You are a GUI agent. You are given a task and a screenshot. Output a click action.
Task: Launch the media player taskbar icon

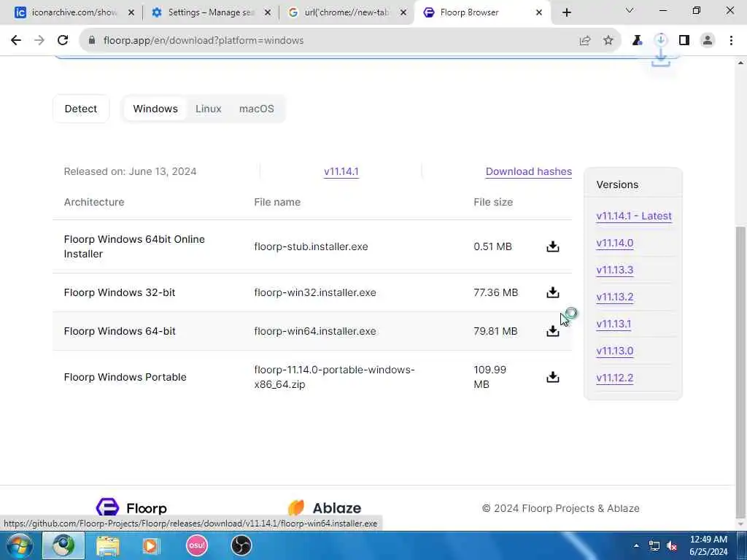152,545
